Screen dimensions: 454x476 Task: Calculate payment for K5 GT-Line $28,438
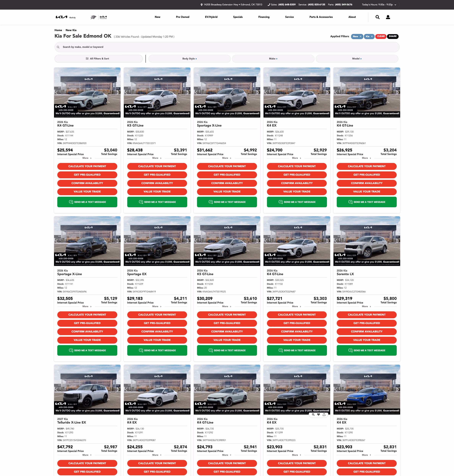pos(157,166)
